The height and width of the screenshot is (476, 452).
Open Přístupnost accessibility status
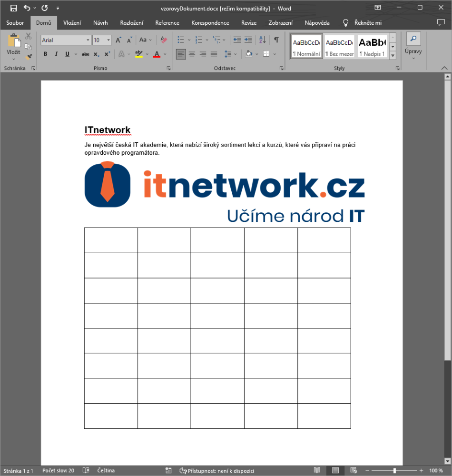[x=216, y=471]
